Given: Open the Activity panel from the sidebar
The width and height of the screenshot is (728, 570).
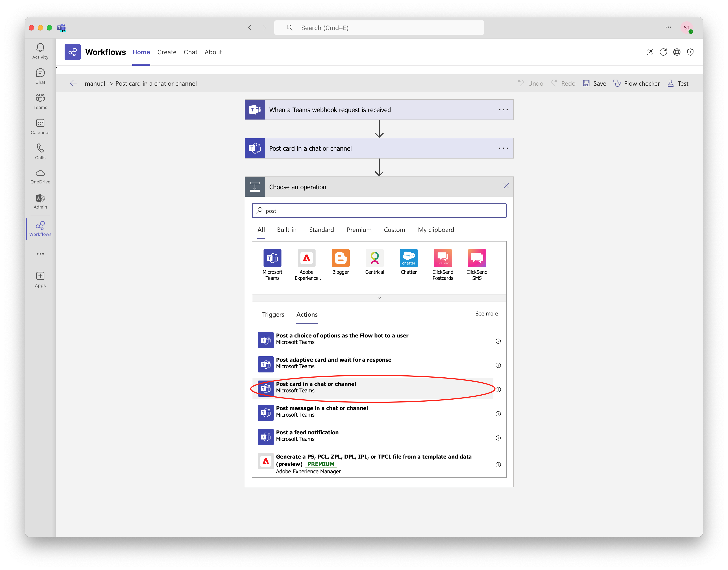Looking at the screenshot, I should tap(40, 50).
